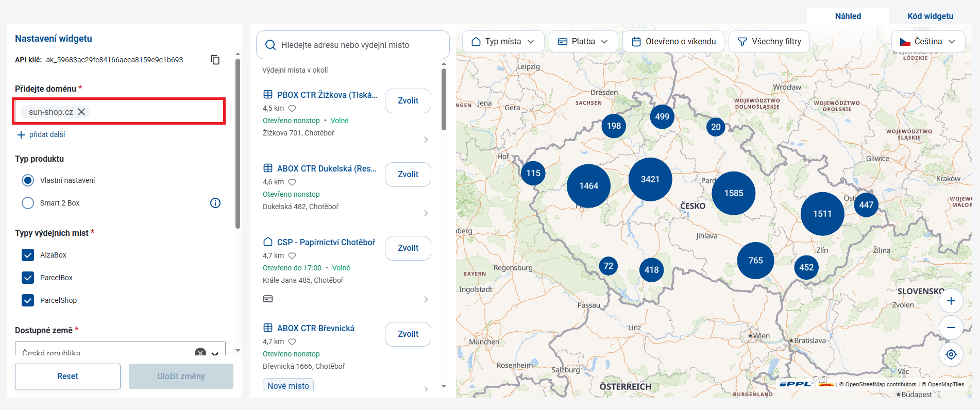Screen dimensions: 980x410
Task: Open the Typ místa dropdown
Action: click(503, 41)
